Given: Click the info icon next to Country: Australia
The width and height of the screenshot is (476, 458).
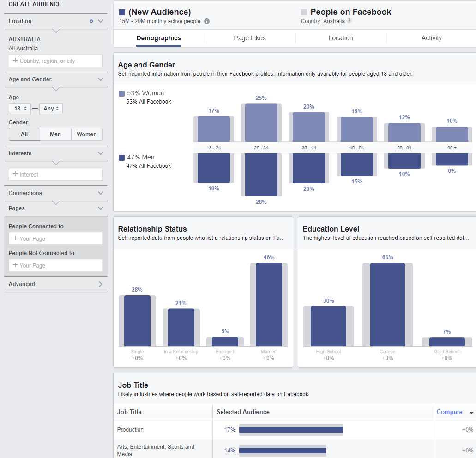Looking at the screenshot, I should [x=349, y=21].
